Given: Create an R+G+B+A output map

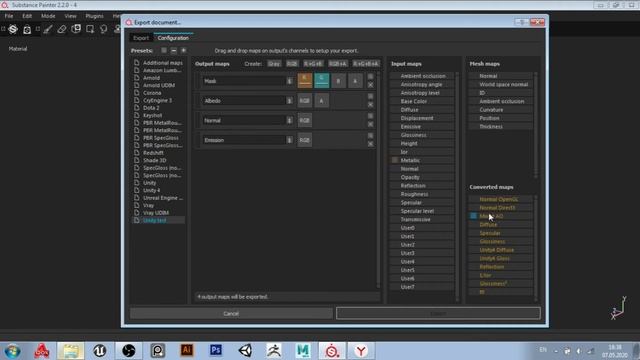Looking at the screenshot, I should 366,64.
